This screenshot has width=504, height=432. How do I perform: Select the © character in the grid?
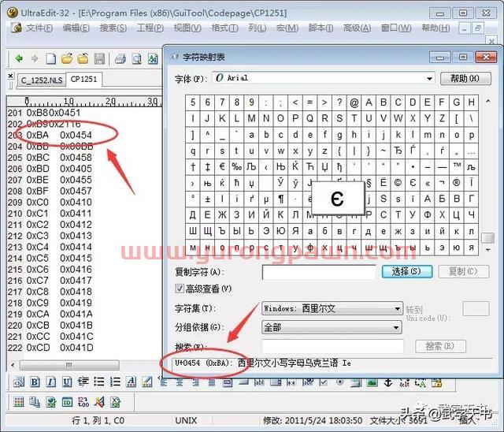click(398, 183)
